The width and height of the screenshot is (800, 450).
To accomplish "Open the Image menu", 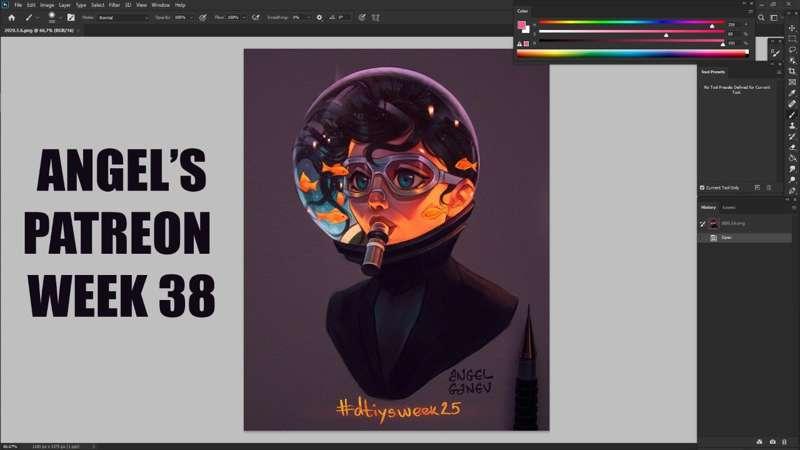I will [47, 5].
